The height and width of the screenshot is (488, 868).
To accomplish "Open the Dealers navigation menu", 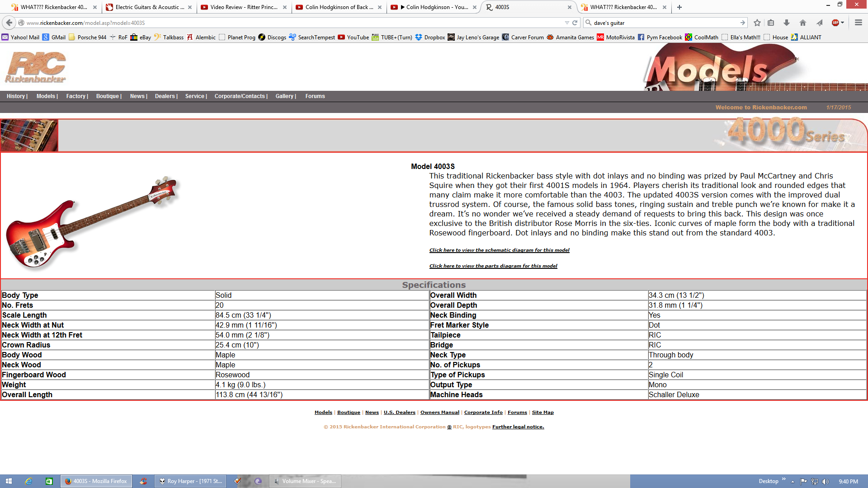I will [x=166, y=96].
